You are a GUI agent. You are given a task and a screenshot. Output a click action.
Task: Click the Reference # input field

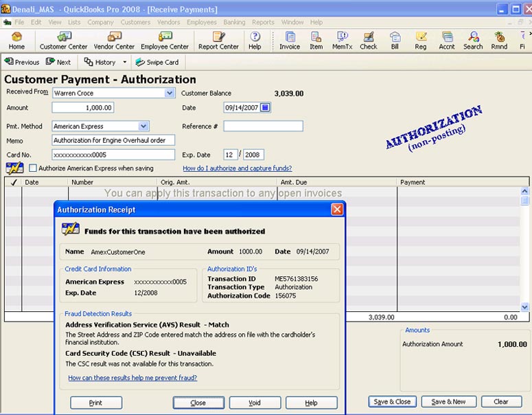[263, 126]
